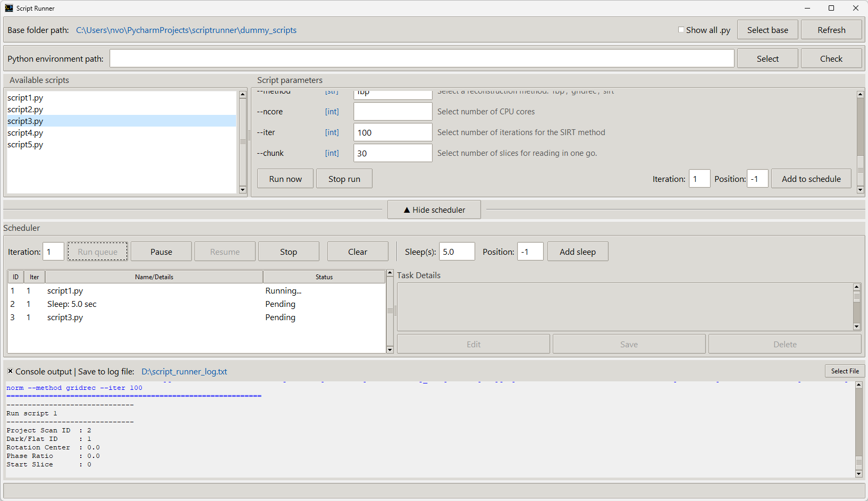Collapse scheduler with Hide scheduler button
The image size is (868, 501).
[x=434, y=210]
